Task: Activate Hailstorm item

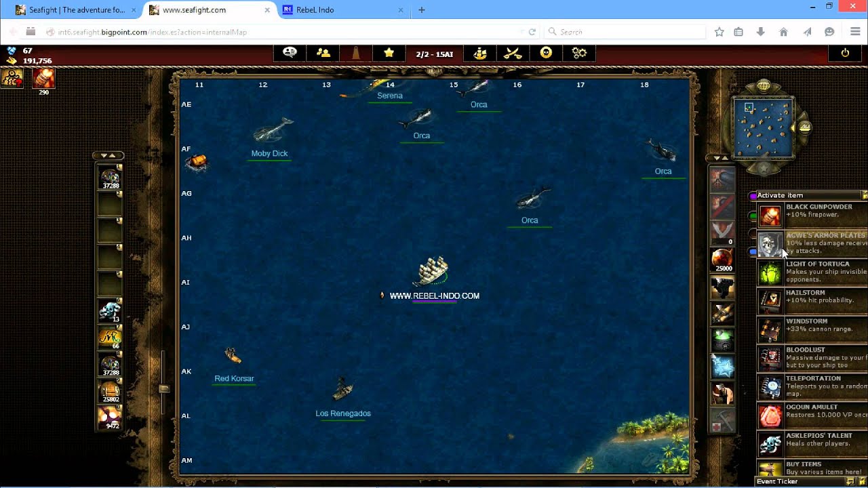Action: [812, 301]
